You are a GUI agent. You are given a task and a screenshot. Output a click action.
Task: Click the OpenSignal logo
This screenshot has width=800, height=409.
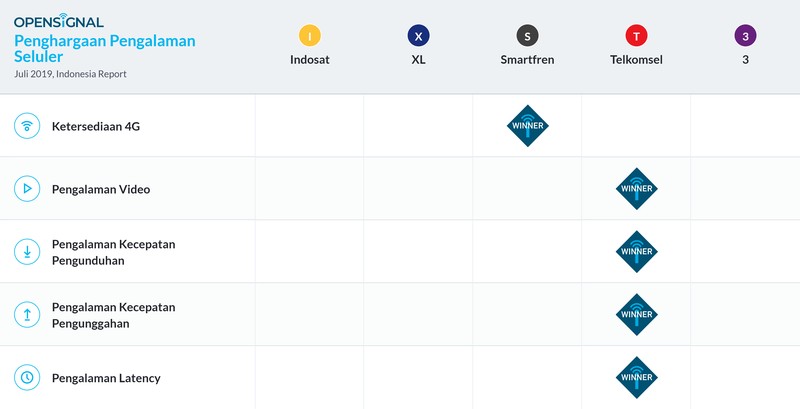59,21
